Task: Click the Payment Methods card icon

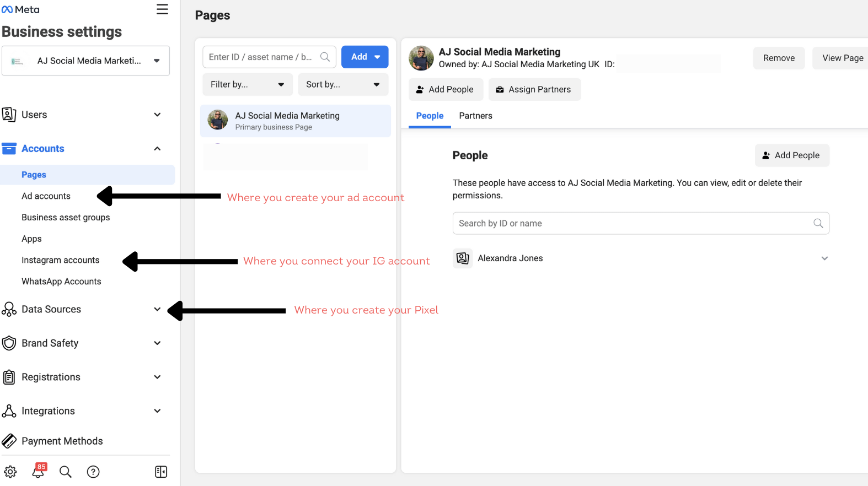Action: pos(9,441)
